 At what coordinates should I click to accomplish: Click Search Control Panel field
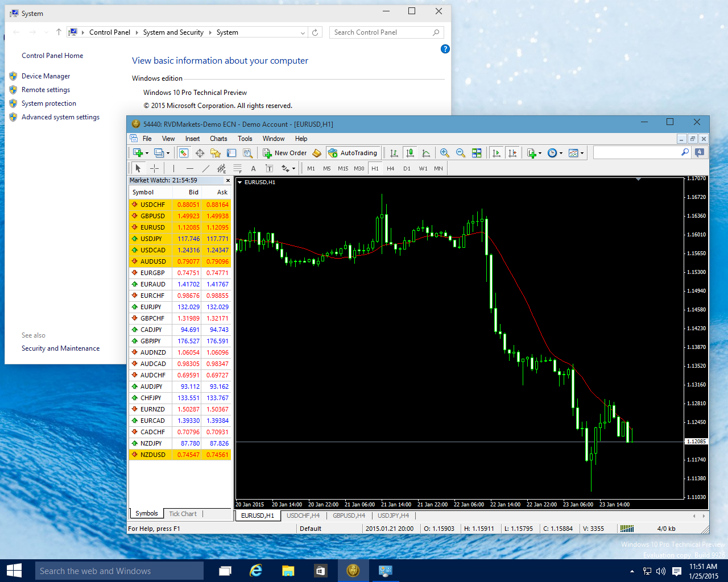pos(386,32)
